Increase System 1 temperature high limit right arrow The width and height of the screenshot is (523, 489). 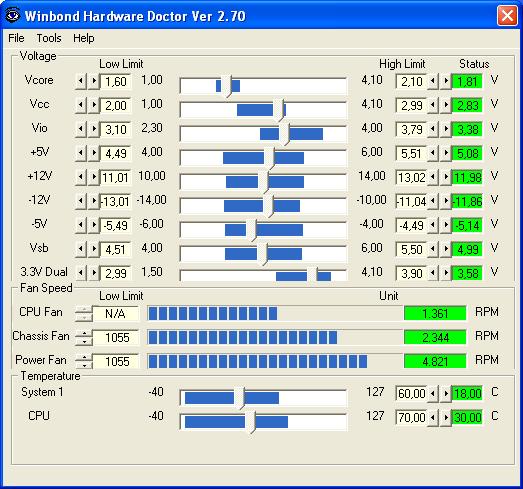[x=446, y=393]
